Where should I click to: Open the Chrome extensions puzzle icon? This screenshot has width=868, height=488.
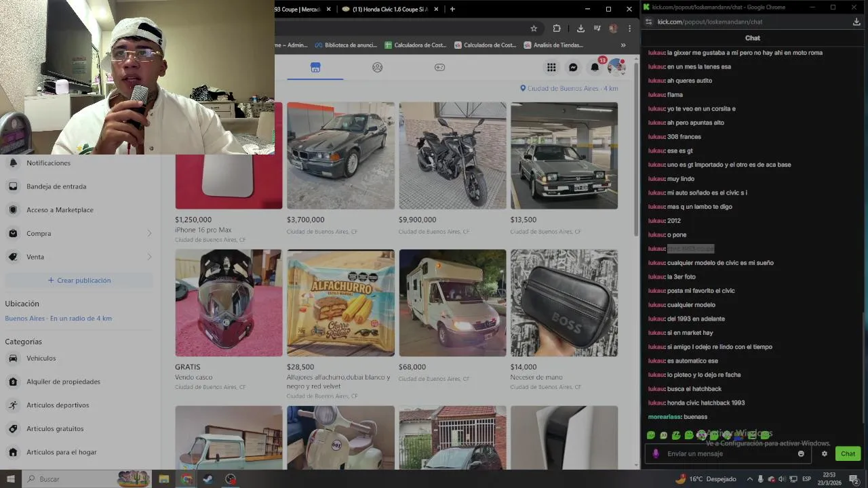coord(557,28)
